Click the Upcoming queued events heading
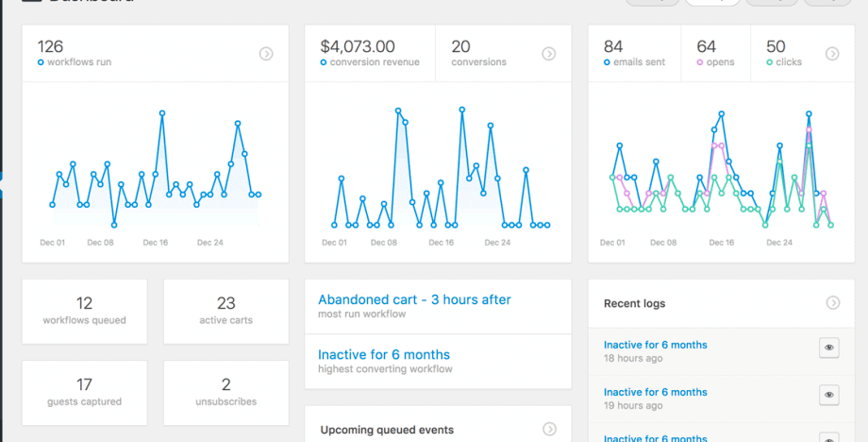868x442 pixels. pos(387,430)
